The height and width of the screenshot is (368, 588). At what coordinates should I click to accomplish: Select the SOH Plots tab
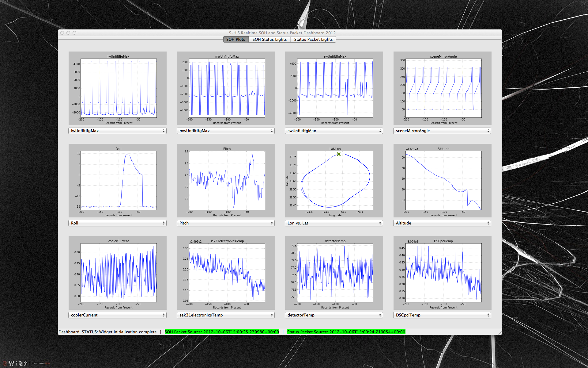click(x=236, y=39)
